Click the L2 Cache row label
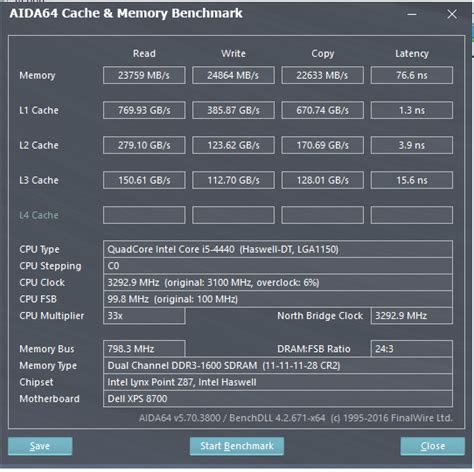This screenshot has height=472, width=474. (39, 145)
